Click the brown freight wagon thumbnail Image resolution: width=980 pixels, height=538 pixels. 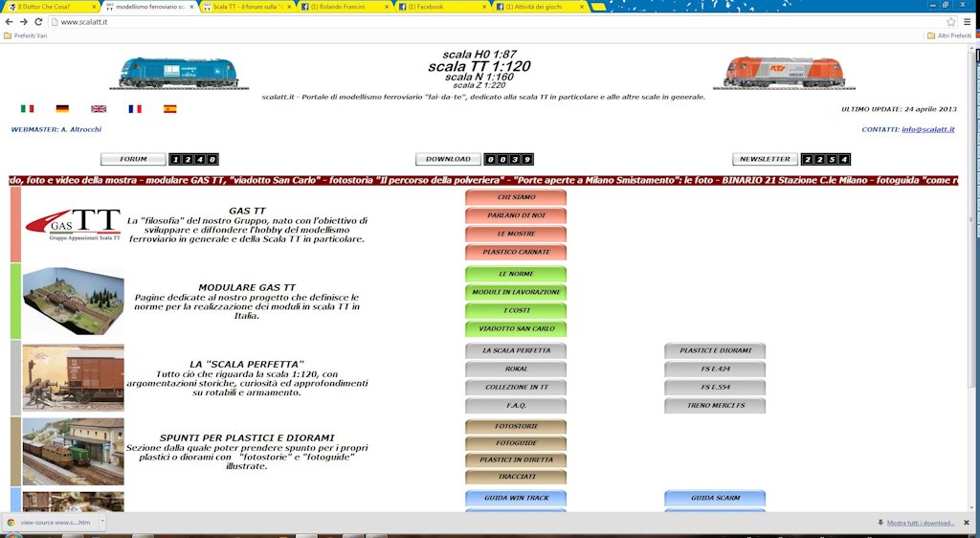[73, 378]
